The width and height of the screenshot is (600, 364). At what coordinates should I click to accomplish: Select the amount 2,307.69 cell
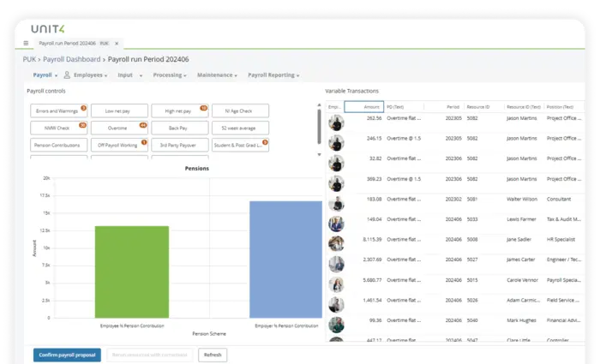[x=372, y=260]
